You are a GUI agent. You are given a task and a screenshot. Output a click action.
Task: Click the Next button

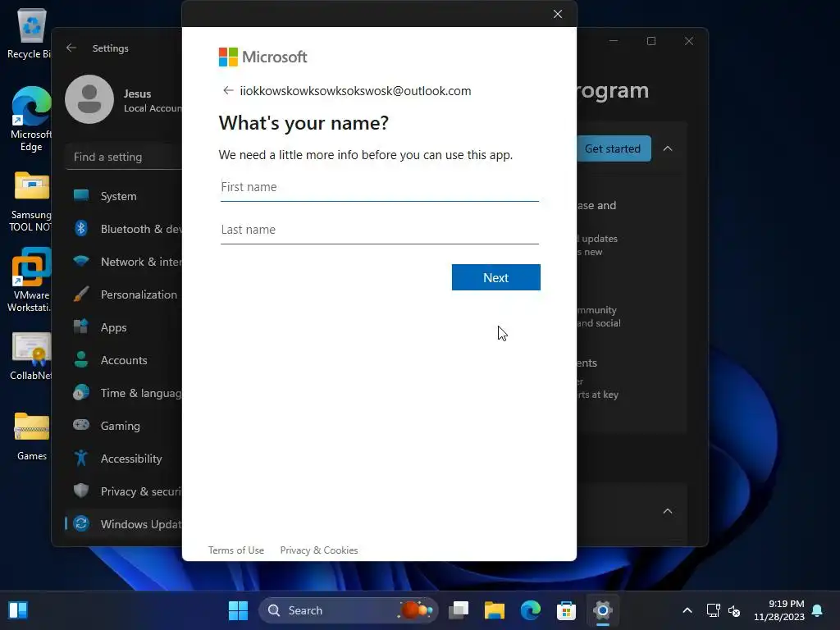496,277
